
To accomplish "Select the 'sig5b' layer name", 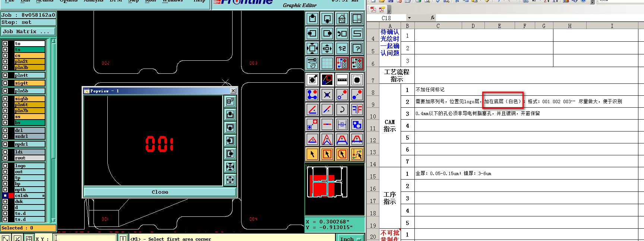I will 30,99.
